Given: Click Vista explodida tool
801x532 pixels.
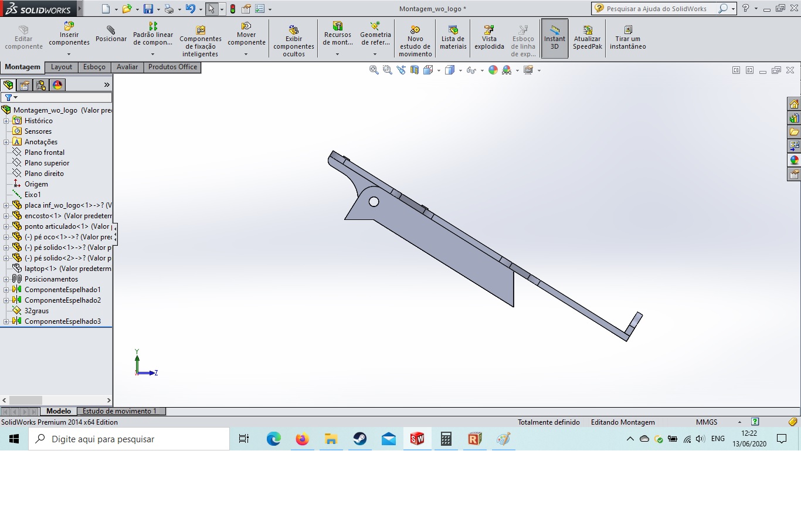Looking at the screenshot, I should pyautogui.click(x=489, y=38).
